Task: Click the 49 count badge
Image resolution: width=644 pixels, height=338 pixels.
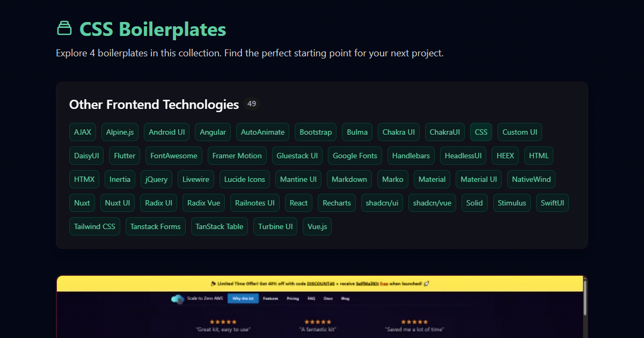Action: pos(252,104)
